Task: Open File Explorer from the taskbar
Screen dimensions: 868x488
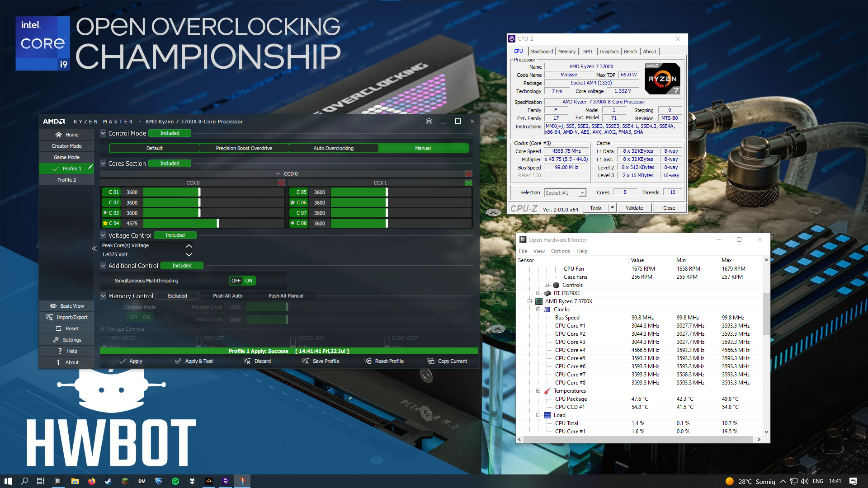Action: (75, 481)
